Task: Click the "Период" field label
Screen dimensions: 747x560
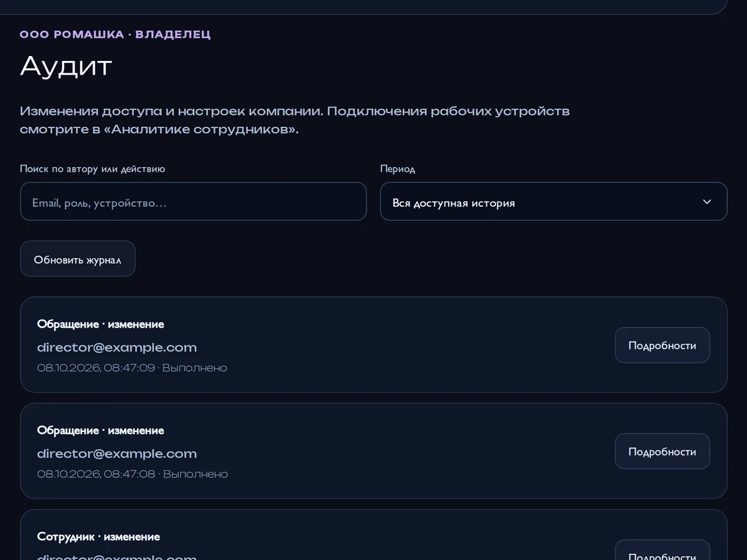Action: coord(398,169)
